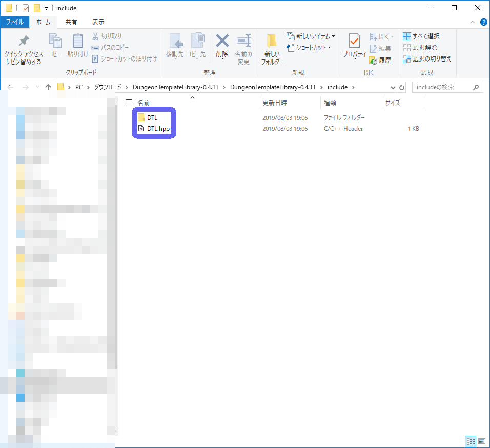Refresh the folder with the reload icon
The width and height of the screenshot is (490, 448).
(x=402, y=87)
